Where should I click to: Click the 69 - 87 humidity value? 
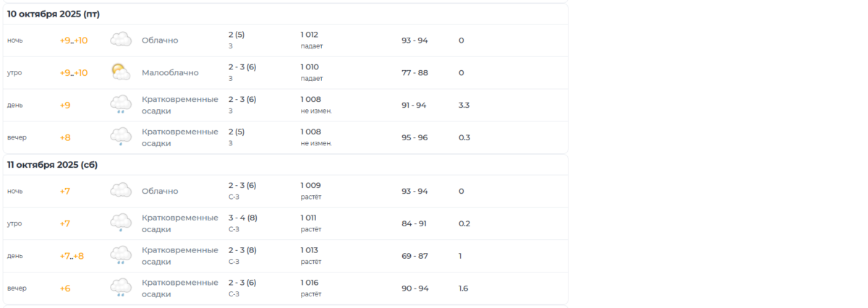tap(414, 256)
